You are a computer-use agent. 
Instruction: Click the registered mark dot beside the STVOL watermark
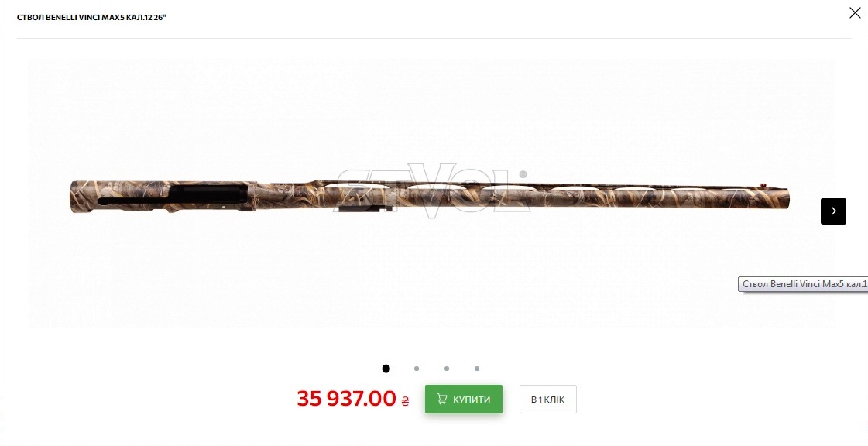(x=523, y=174)
